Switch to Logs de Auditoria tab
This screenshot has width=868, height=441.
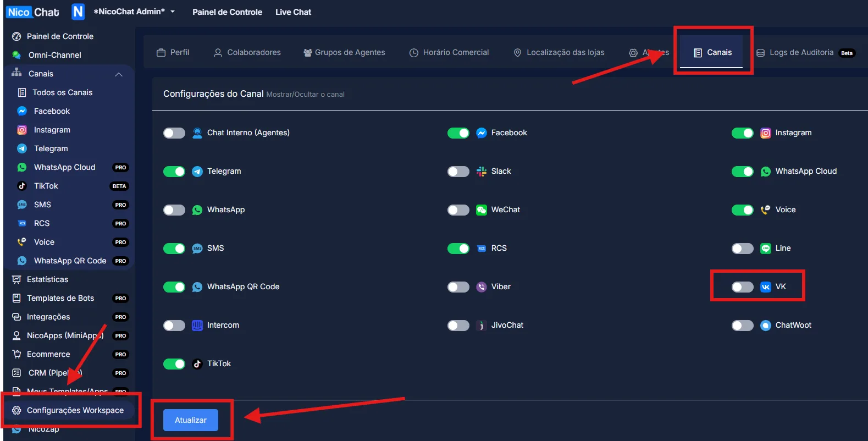805,53
